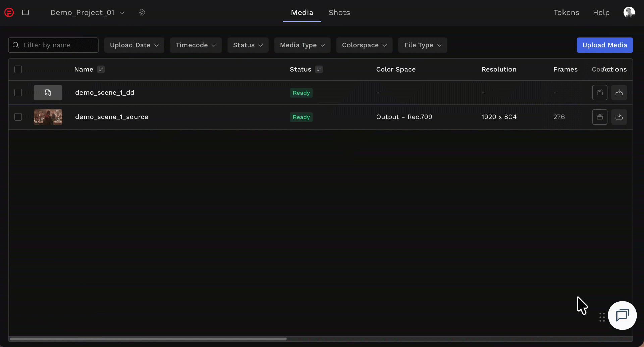
Task: Click the Frames column header
Action: [x=566, y=69]
